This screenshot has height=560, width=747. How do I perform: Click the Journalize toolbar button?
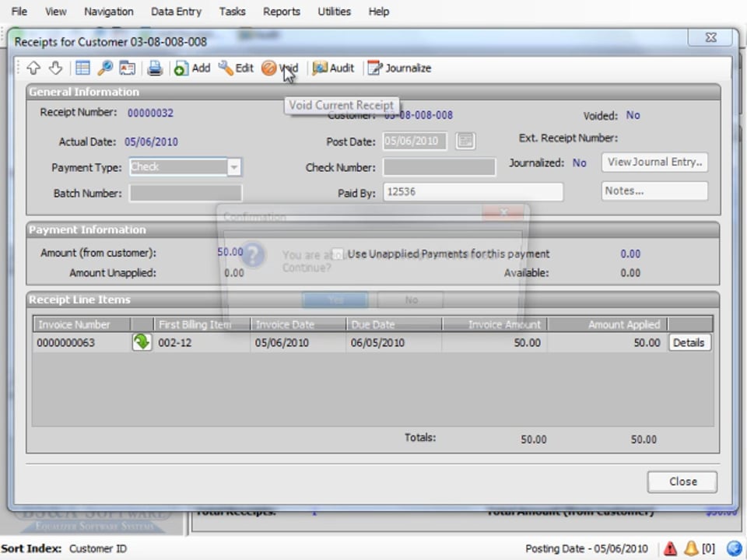click(x=399, y=68)
